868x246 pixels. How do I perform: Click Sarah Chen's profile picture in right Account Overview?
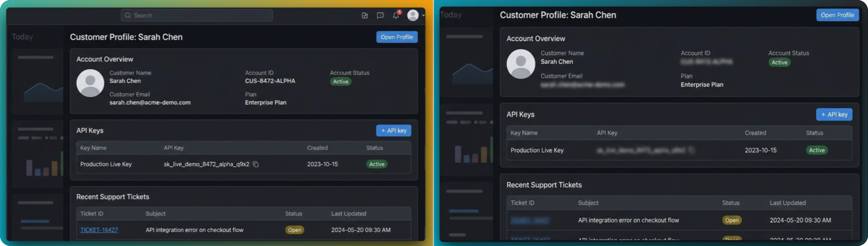(x=521, y=64)
